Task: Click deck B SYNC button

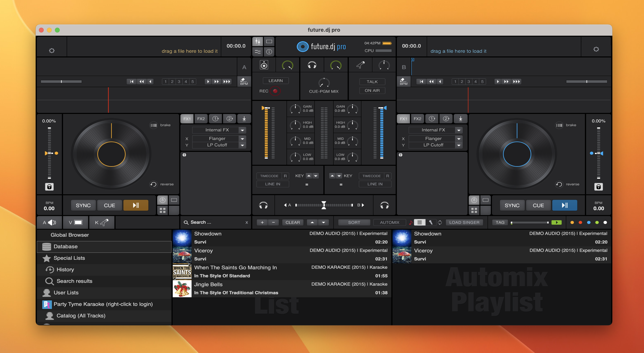Action: pyautogui.click(x=512, y=205)
